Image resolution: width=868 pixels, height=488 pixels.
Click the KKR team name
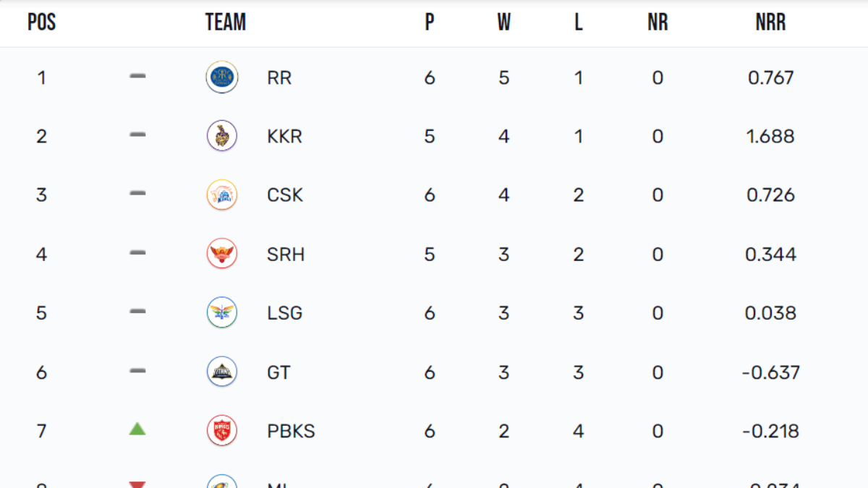click(x=284, y=137)
